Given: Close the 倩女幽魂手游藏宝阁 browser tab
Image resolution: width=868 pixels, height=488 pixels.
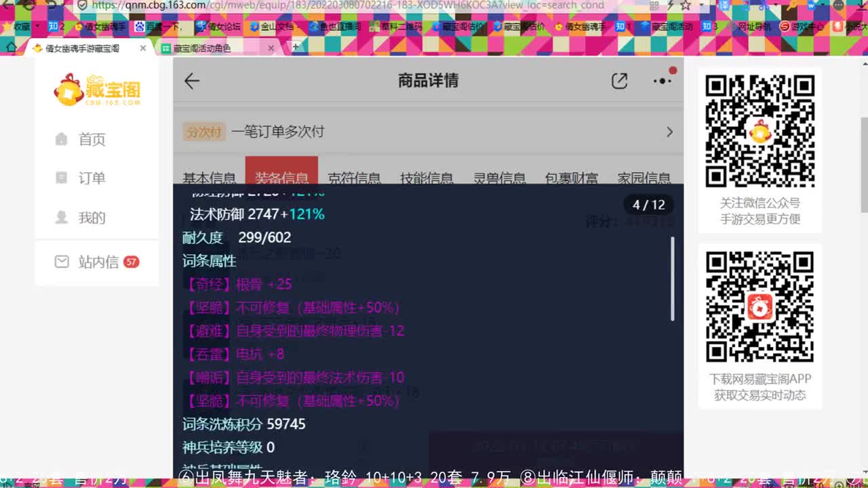Looking at the screenshot, I should [x=142, y=48].
